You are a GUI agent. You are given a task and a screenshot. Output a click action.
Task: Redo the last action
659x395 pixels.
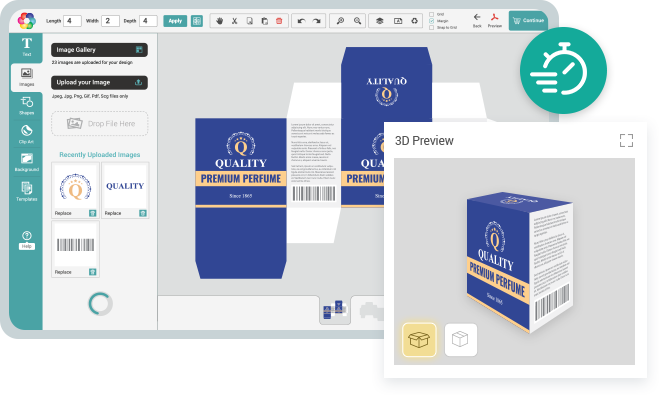tap(316, 21)
